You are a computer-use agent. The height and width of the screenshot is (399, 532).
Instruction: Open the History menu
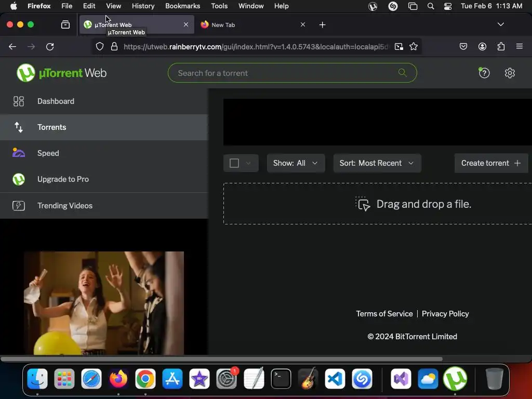143,6
